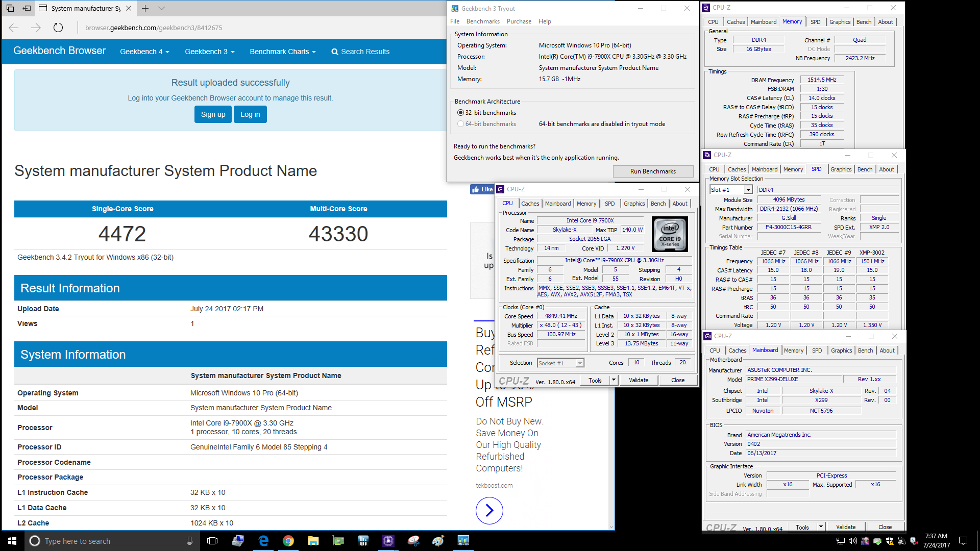
Task: Click the Facebook Like thumbs-up button
Action: pyautogui.click(x=482, y=189)
